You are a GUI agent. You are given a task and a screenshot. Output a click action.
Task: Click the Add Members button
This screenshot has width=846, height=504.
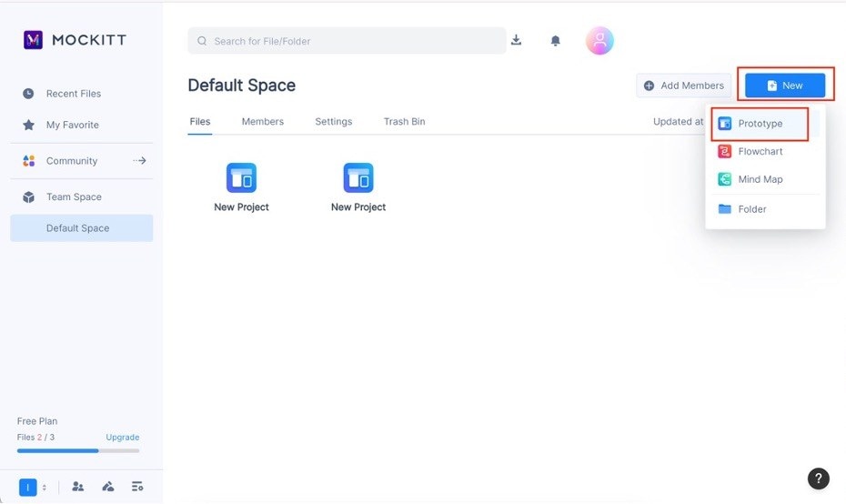683,86
